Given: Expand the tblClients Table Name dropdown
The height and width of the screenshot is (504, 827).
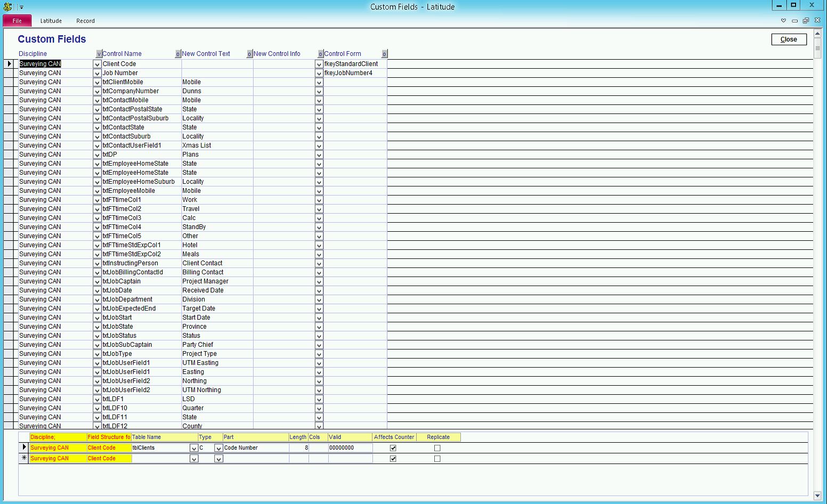Looking at the screenshot, I should (194, 448).
